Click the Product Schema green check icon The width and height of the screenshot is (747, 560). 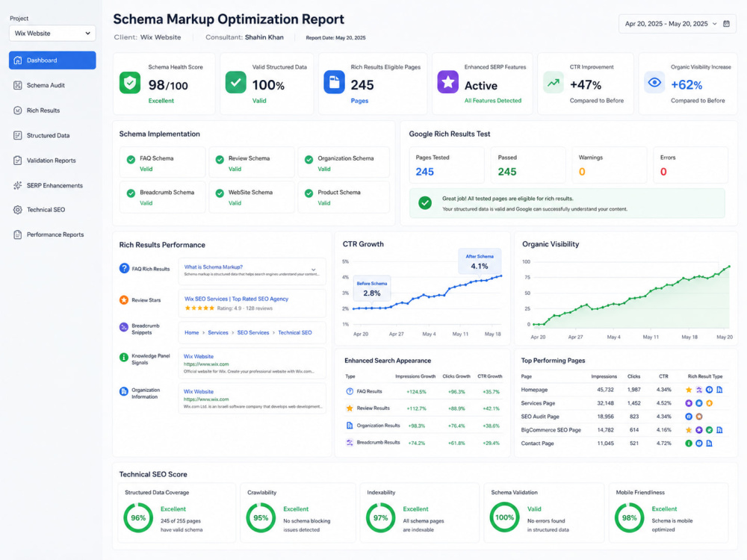click(309, 193)
